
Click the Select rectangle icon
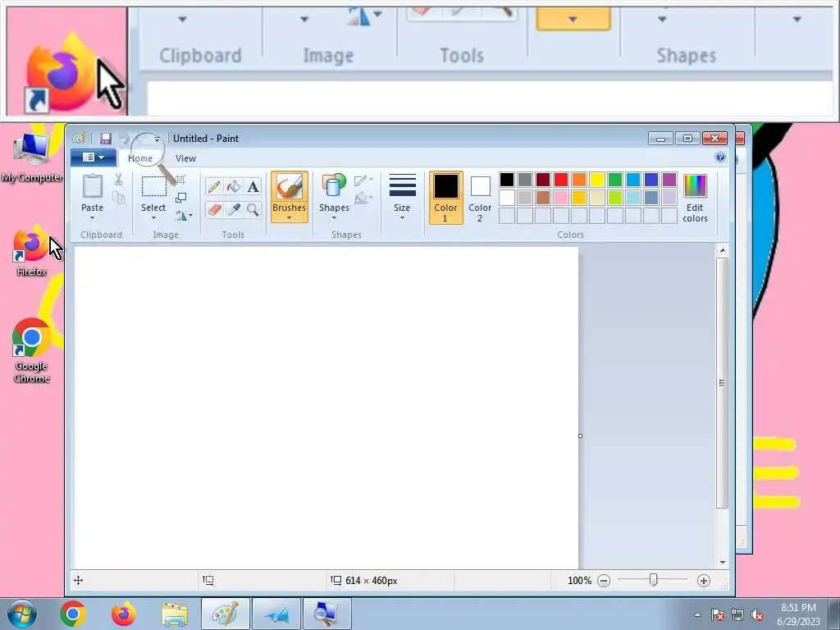[153, 186]
